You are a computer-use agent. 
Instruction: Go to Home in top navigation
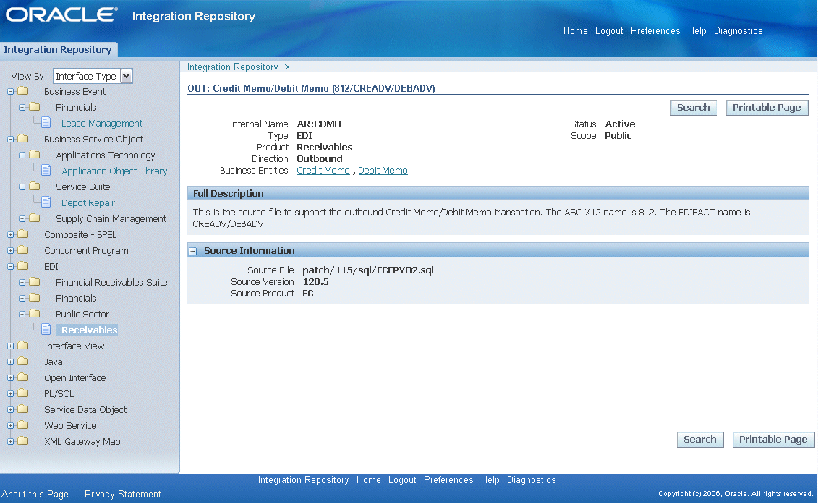576,31
